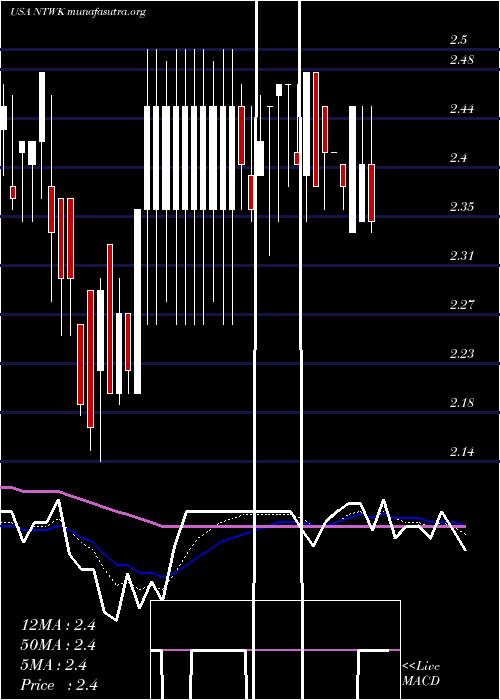Screen dimensions: 500x700
Task: Click the 2.31 price axis label
Action: (x=462, y=256)
